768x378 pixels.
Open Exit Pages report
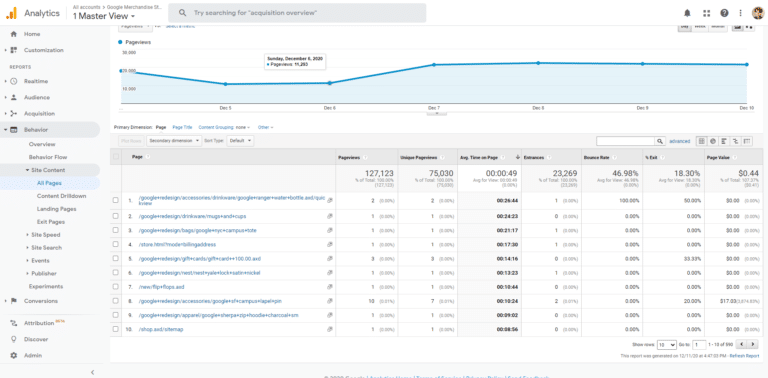point(51,222)
